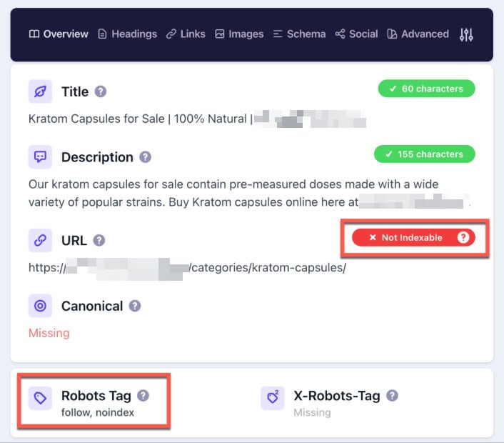Click the red Missing canonical text
This screenshot has height=443, width=504.
pyautogui.click(x=49, y=333)
